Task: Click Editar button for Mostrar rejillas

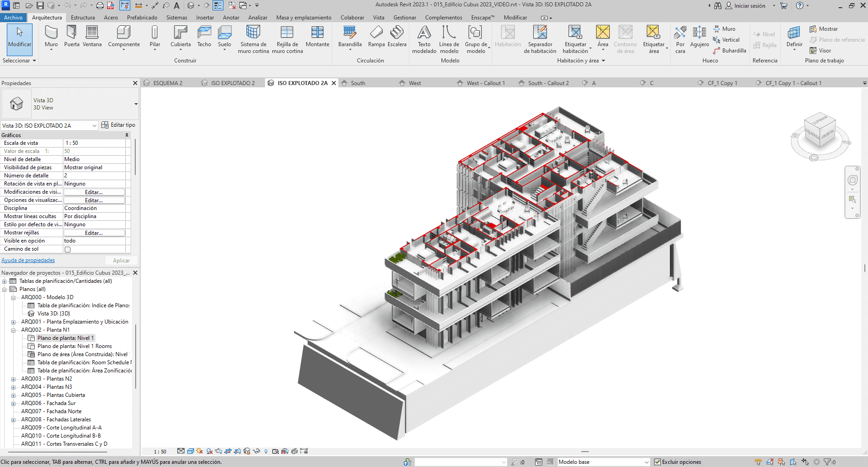Action: 94,233
